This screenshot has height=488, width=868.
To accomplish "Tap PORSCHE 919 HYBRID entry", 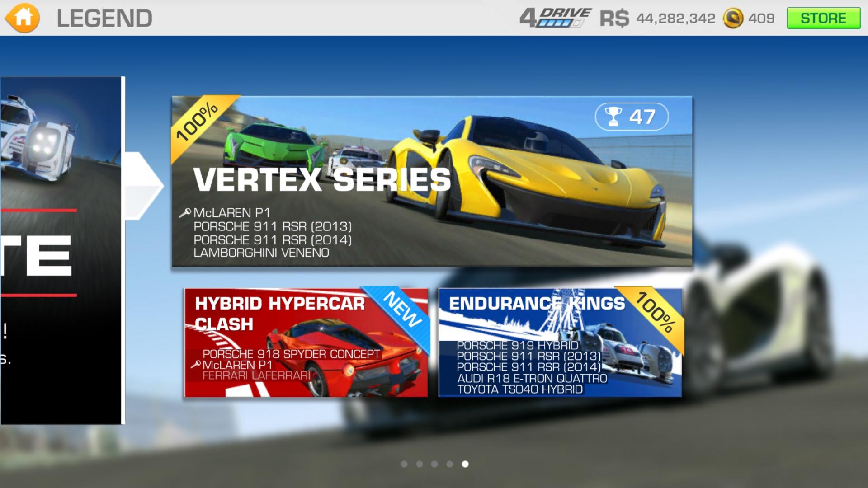I will coord(518,345).
